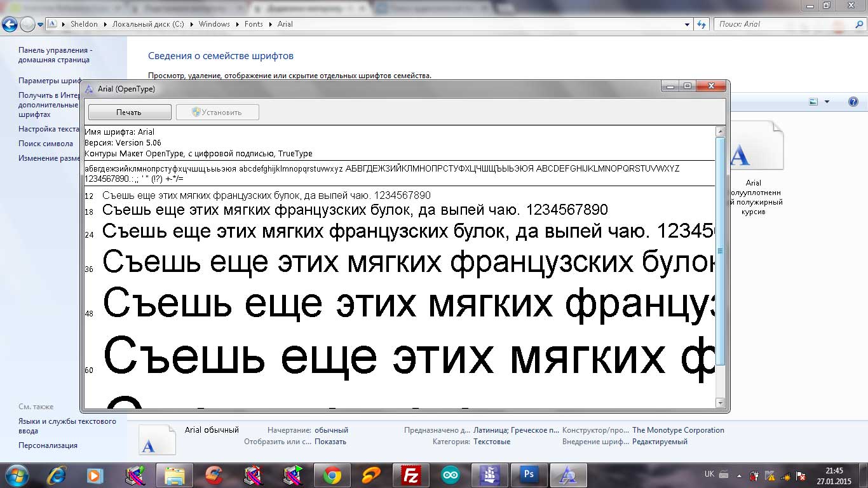Click the Arial (OpenType) window title icon
The width and height of the screenshot is (868, 488).
tap(90, 89)
